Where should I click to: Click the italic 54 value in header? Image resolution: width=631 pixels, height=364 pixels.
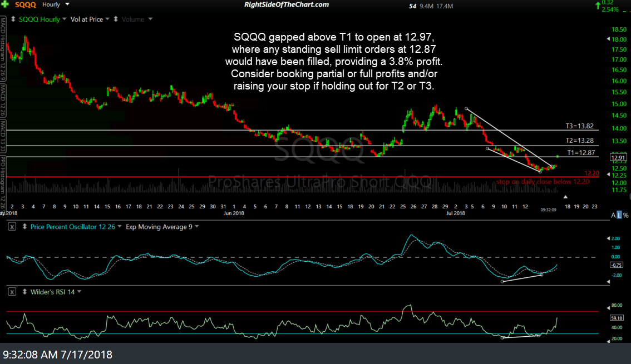click(x=412, y=6)
